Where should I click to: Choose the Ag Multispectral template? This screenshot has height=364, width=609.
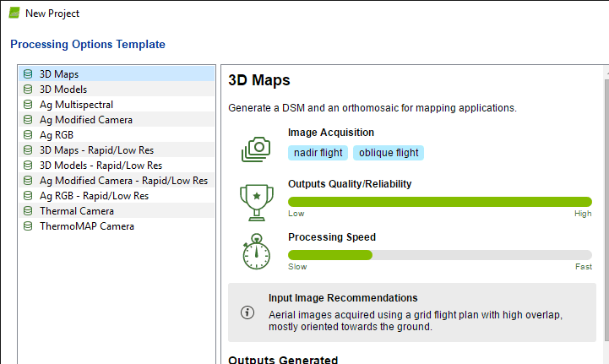(76, 105)
